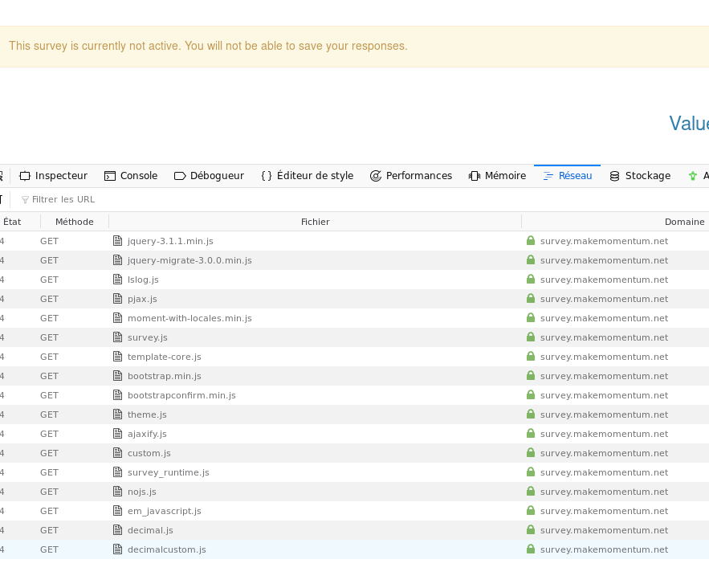Click the Éditeur de style braces icon
The width and height of the screenshot is (709, 588).
[x=267, y=176]
